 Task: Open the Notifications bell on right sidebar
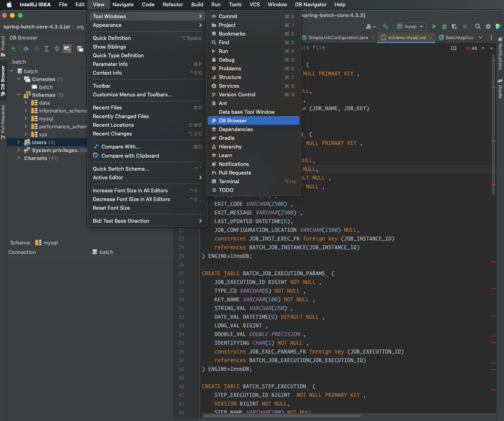500,53
